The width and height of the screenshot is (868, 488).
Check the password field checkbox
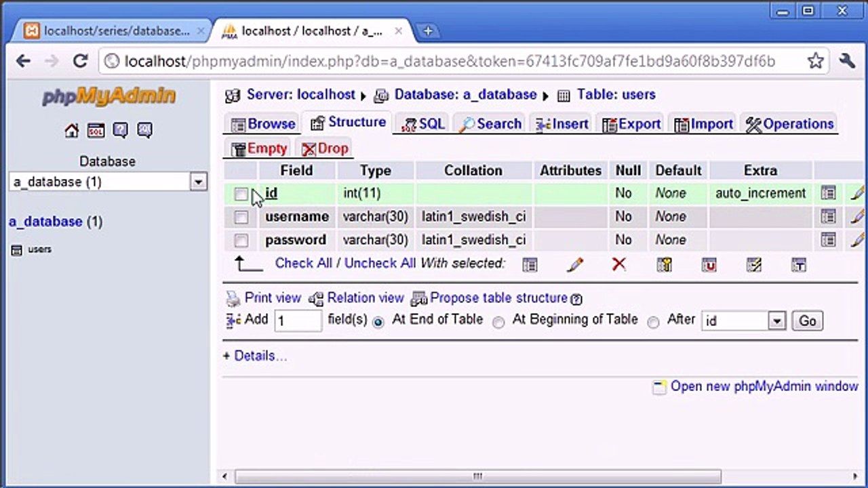point(241,241)
